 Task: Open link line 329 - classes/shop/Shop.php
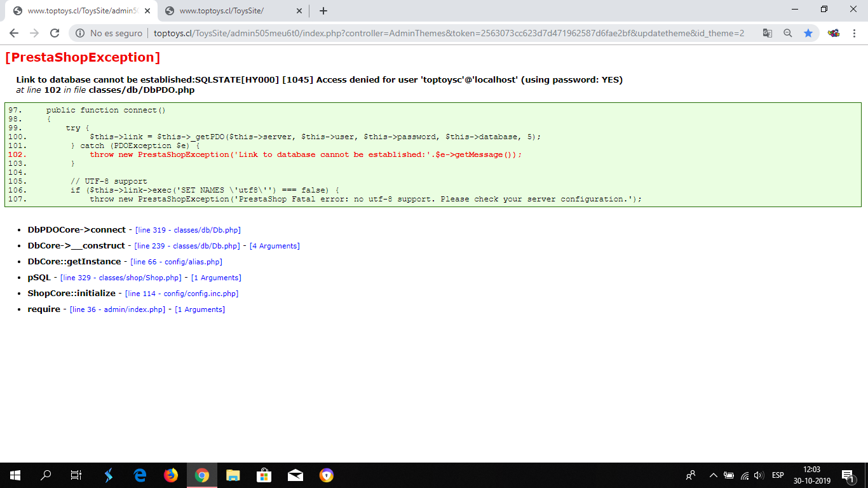(121, 278)
